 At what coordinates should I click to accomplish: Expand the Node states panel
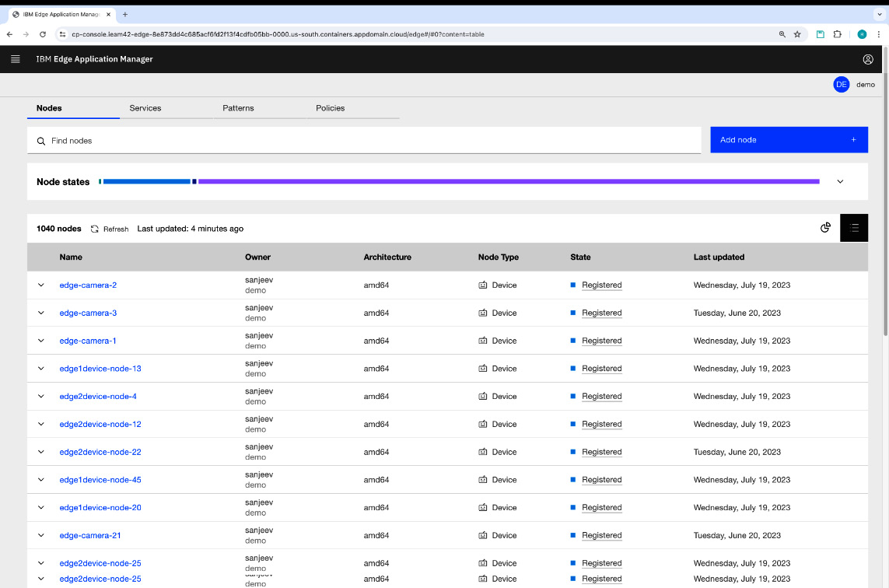click(840, 181)
